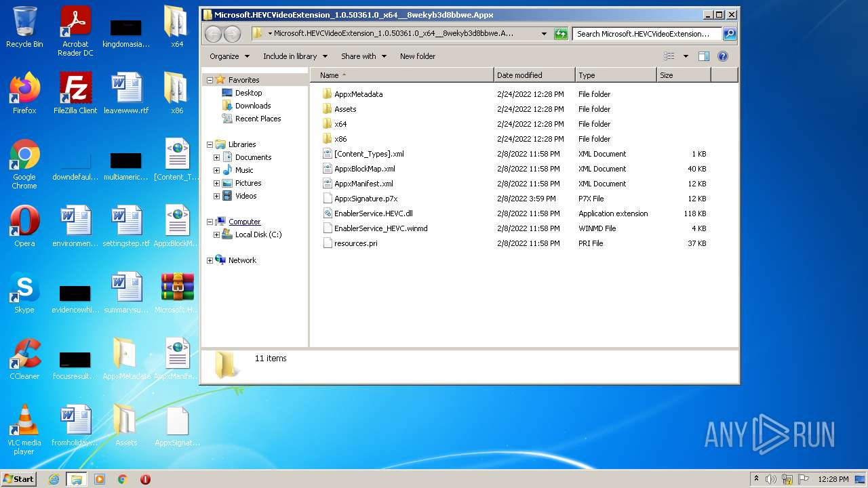This screenshot has height=488, width=868.
Task: Expand the Videos library node
Action: coord(216,196)
